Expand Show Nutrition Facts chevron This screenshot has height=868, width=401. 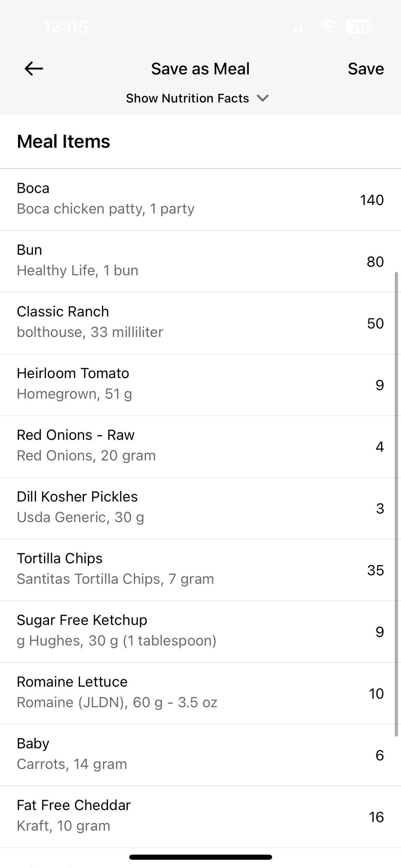point(263,98)
